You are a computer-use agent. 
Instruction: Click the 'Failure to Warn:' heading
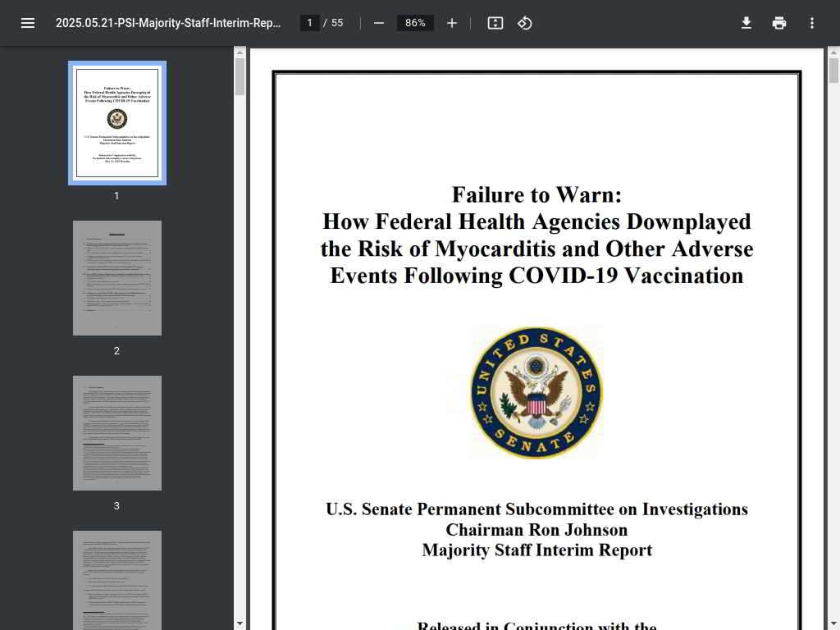(536, 194)
